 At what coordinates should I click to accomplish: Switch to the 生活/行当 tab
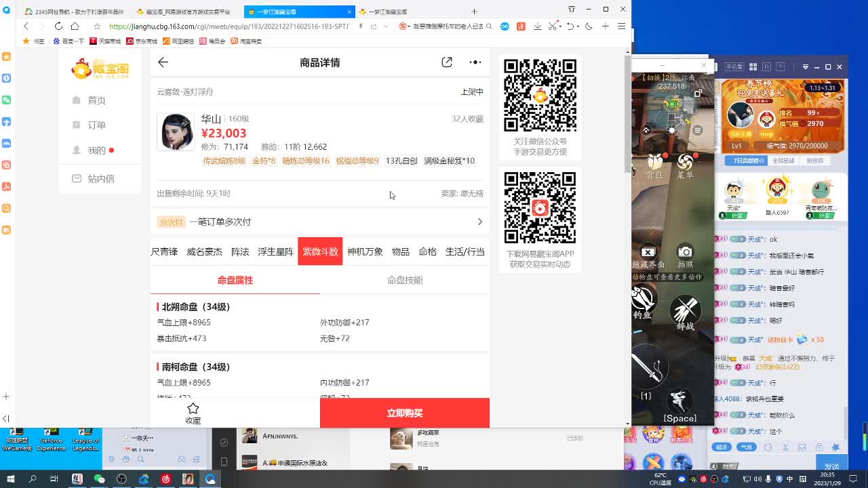point(465,251)
